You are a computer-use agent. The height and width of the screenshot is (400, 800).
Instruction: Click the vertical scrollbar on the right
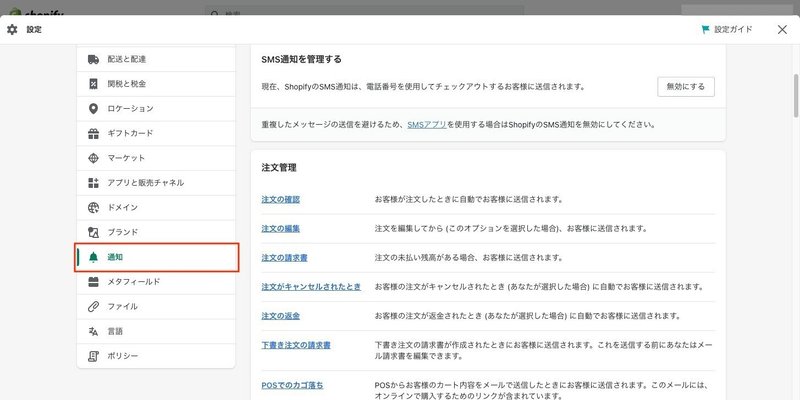[796, 97]
